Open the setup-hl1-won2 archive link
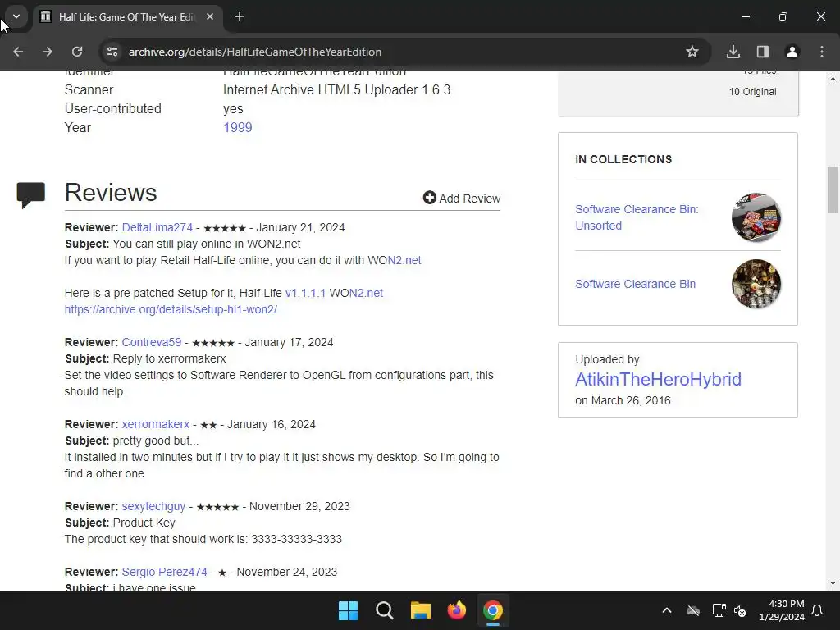This screenshot has width=840, height=630. pos(171,309)
